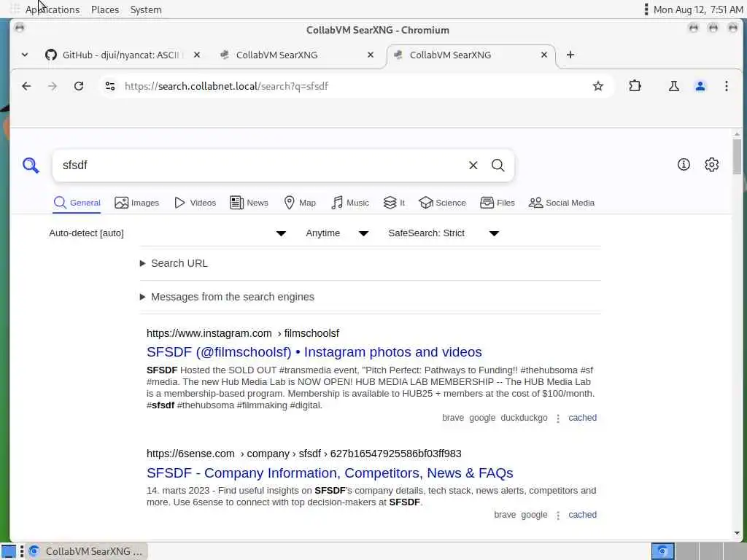Submit search with magnifier icon
This screenshot has width=747, height=560.
coord(498,166)
